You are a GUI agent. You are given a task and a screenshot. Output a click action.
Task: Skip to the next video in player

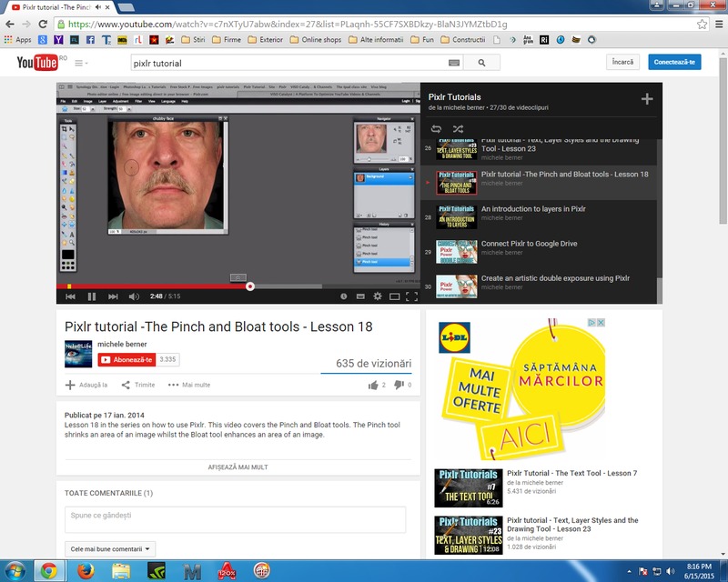pos(113,296)
